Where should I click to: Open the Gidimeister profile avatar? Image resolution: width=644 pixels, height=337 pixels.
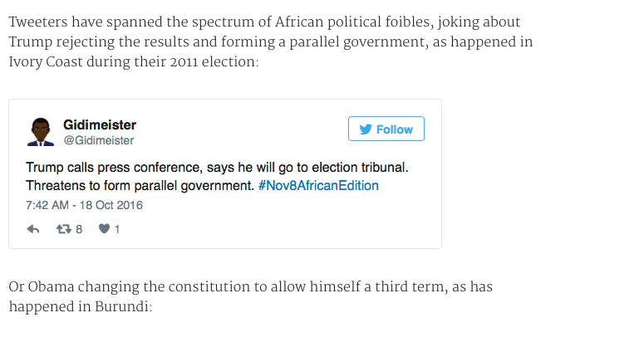[40, 132]
